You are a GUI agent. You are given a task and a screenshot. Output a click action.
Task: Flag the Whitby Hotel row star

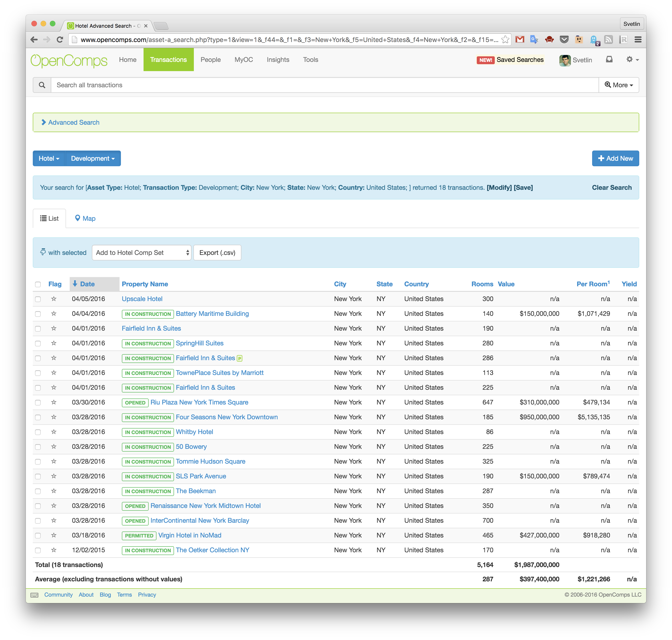(x=54, y=432)
